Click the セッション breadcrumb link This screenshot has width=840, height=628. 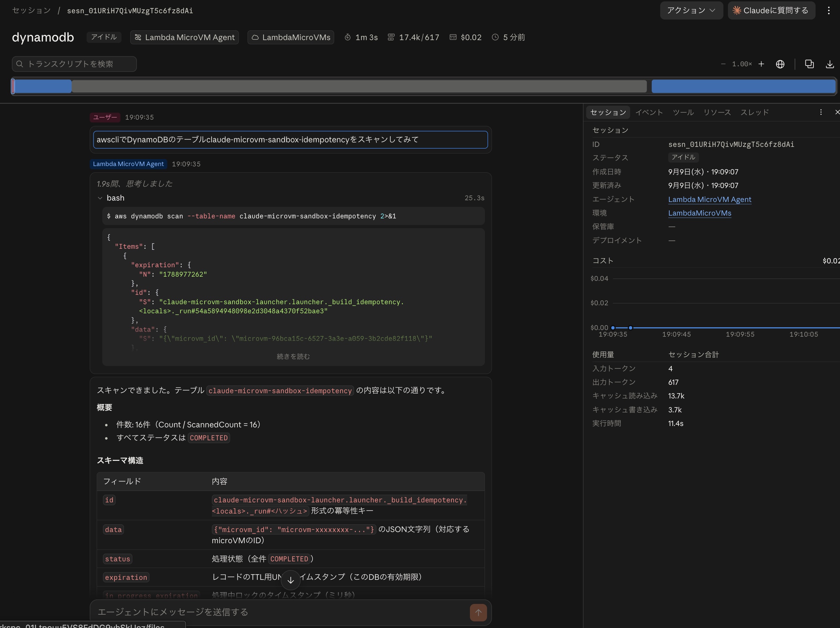(x=31, y=10)
